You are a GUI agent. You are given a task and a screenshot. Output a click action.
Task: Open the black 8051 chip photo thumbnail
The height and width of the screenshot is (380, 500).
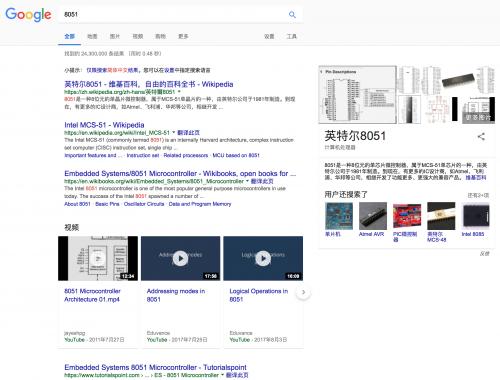tap(458, 80)
